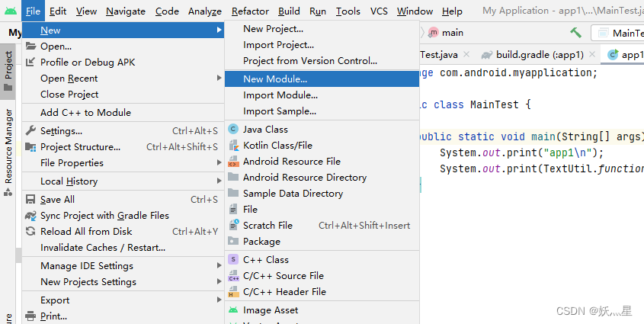Open the MainTest run configuration dropdown
Image resolution: width=644 pixels, height=324 pixels.
coord(618,33)
